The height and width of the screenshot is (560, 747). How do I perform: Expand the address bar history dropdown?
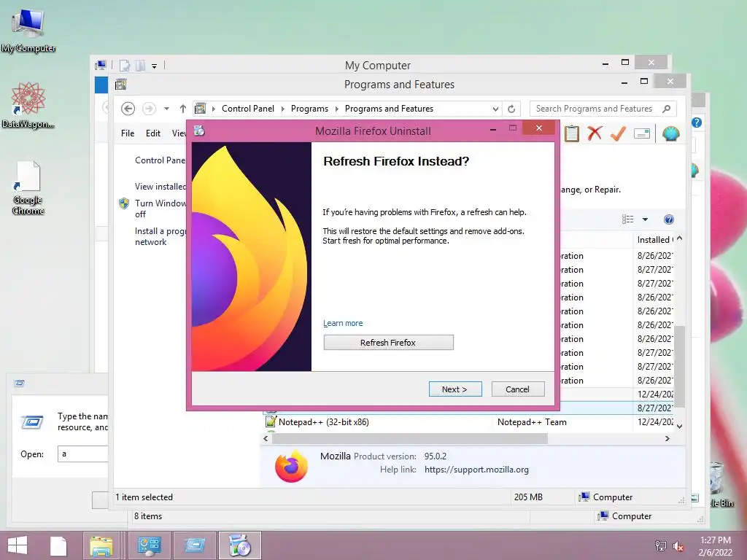pos(495,109)
